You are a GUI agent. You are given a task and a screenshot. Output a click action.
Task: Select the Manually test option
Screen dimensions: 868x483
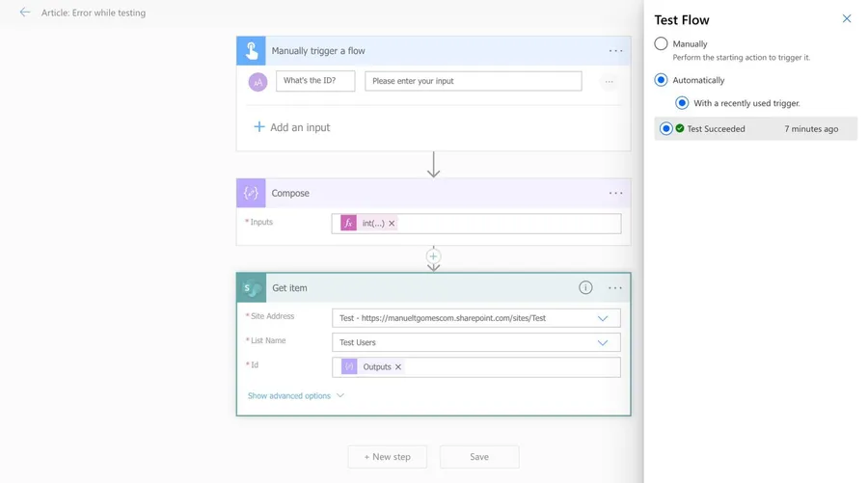point(661,43)
